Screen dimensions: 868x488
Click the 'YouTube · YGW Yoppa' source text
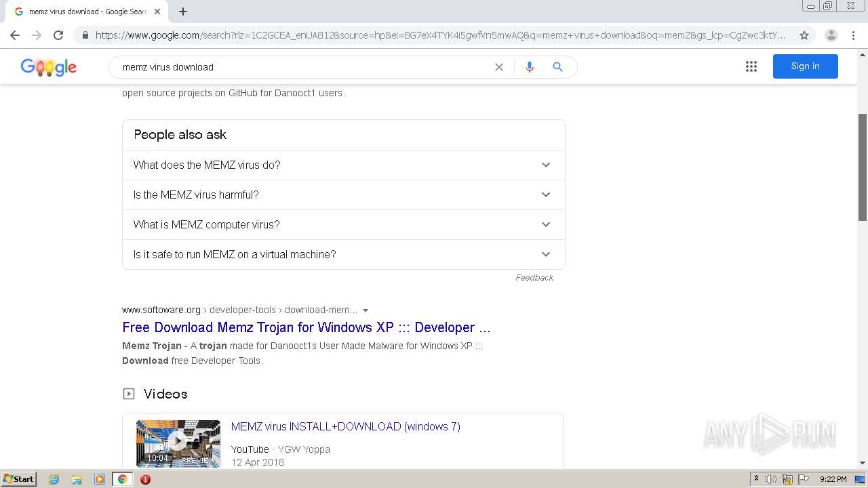pos(281,449)
